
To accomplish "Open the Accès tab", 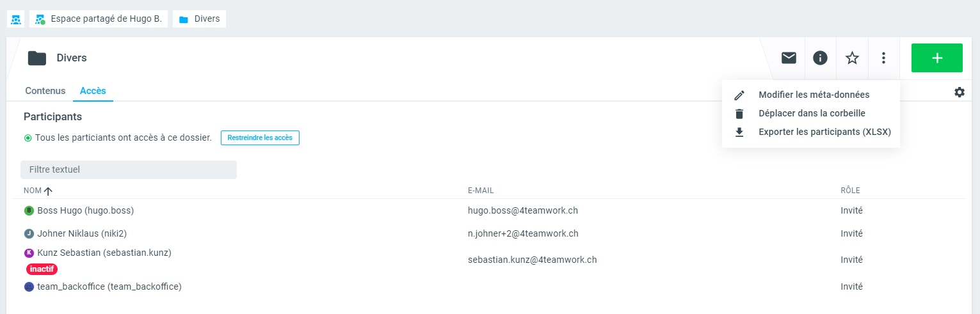I will click(x=93, y=91).
